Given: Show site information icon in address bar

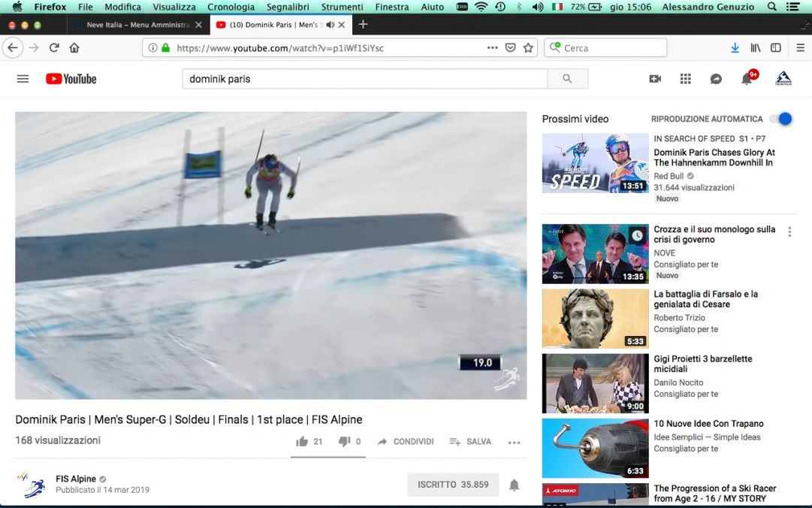Looking at the screenshot, I should pyautogui.click(x=152, y=47).
